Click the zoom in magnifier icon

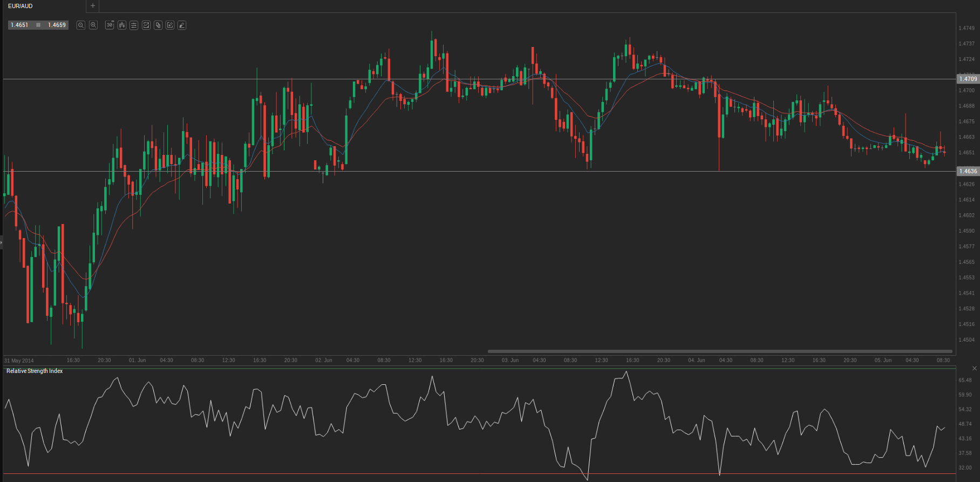(x=93, y=25)
